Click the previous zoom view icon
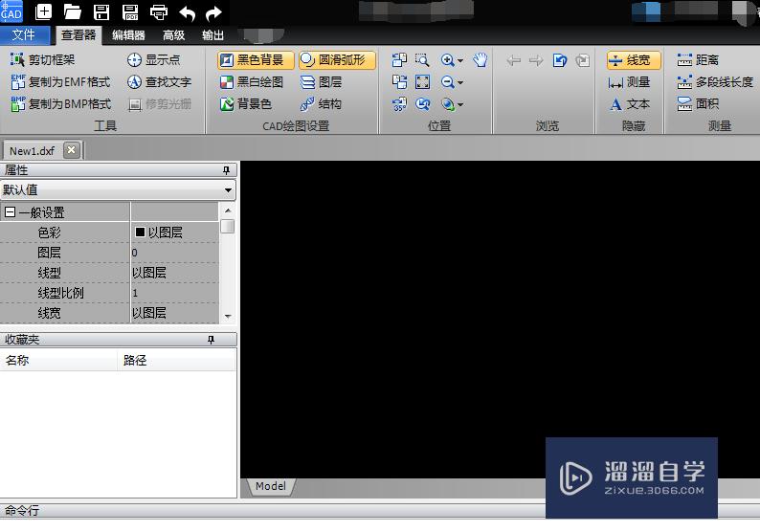The width and height of the screenshot is (760, 532). pos(423,103)
